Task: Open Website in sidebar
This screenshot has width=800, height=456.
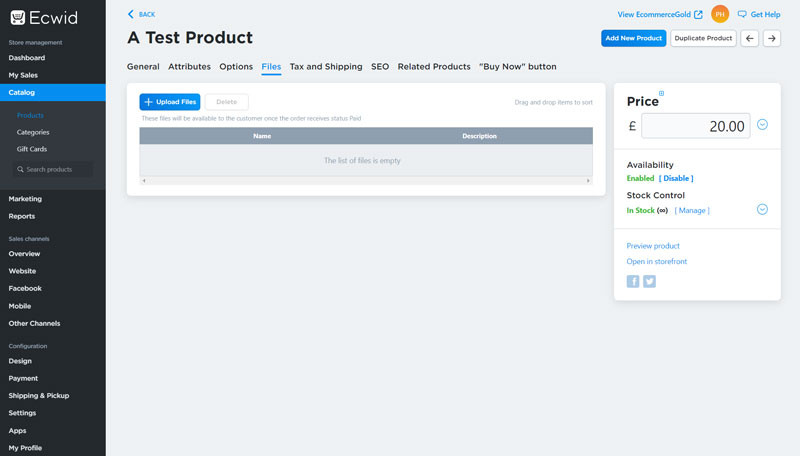Action: 22,271
